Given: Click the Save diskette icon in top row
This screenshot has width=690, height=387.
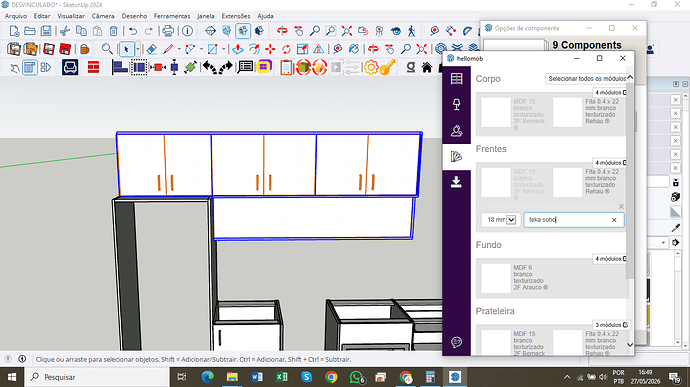Looking at the screenshot, I should click(x=46, y=31).
